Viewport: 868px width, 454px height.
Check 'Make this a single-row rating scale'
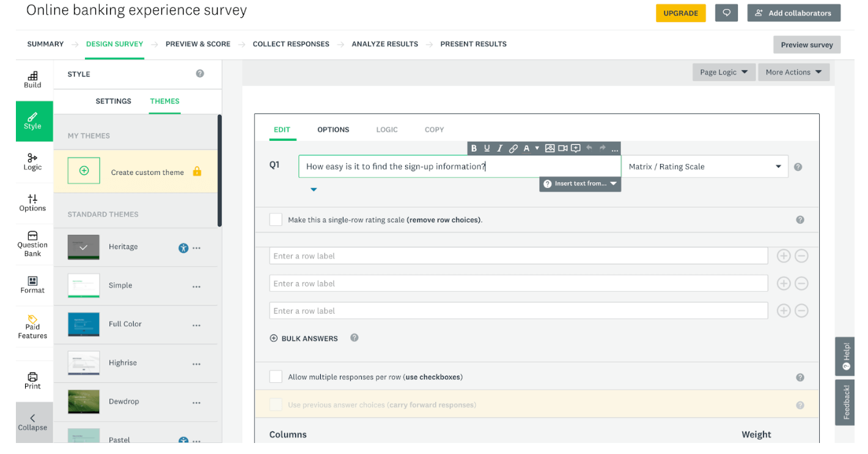point(276,219)
